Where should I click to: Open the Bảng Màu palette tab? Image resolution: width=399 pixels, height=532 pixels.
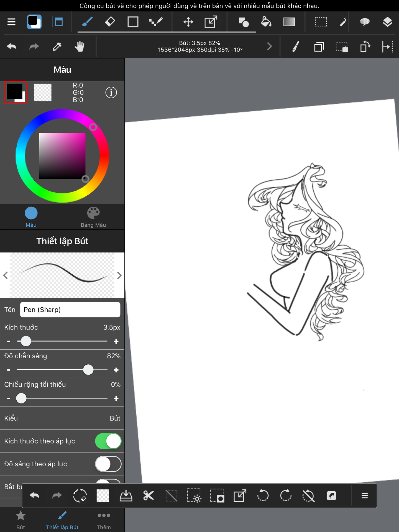(x=93, y=217)
